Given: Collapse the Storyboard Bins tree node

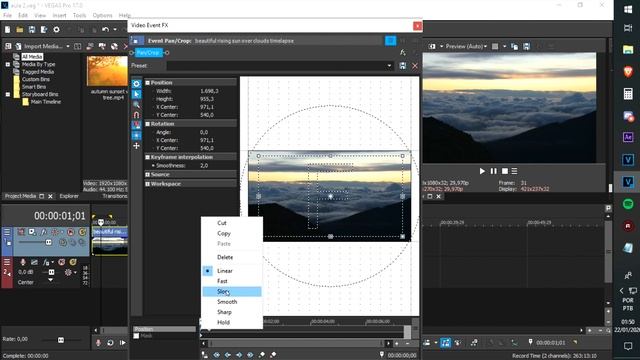Looking at the screenshot, I should [8, 94].
